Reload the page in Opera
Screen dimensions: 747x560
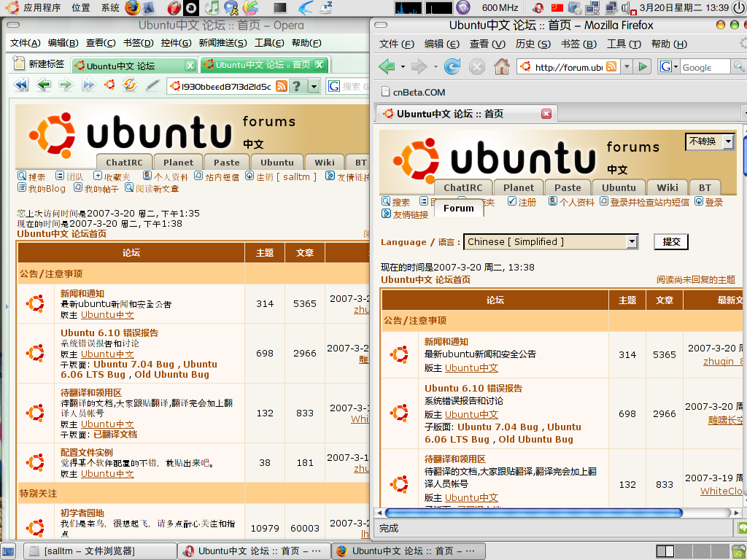[x=130, y=85]
